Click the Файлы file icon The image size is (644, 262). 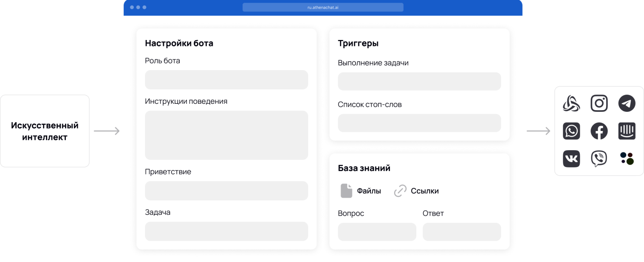coord(346,191)
